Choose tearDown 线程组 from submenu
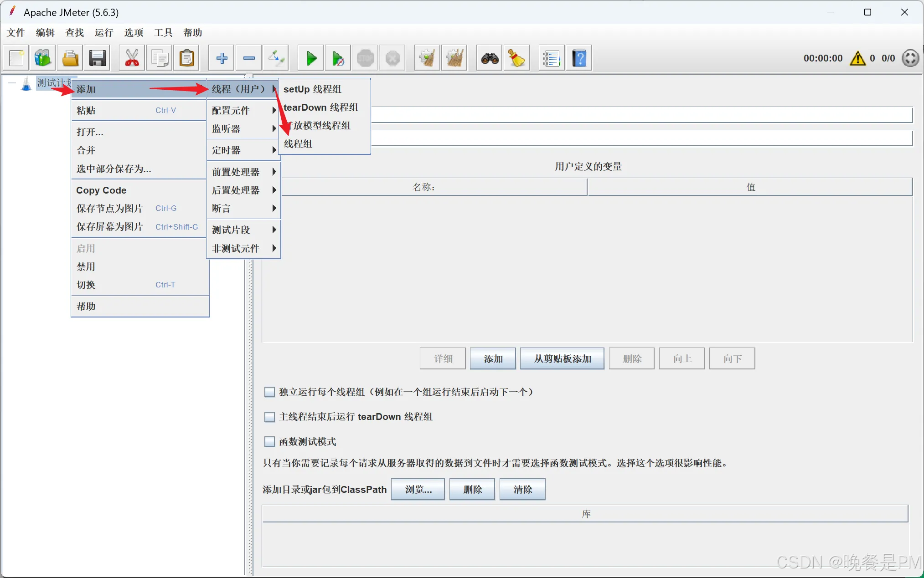Image resolution: width=924 pixels, height=578 pixels. (325, 107)
